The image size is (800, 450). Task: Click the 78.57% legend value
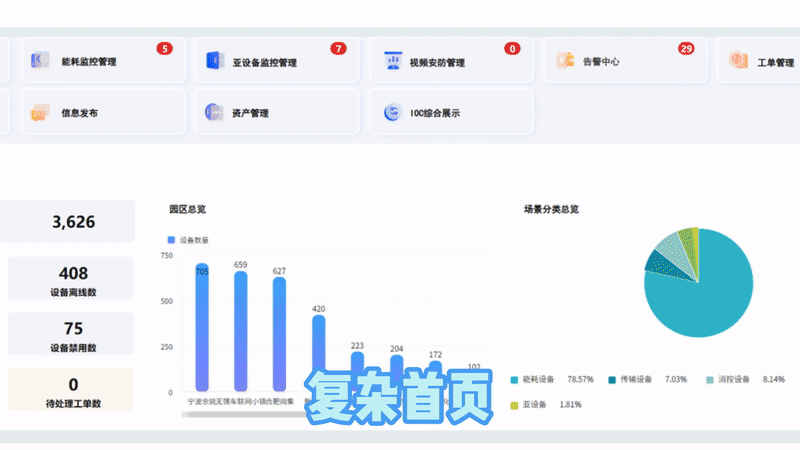[581, 380]
